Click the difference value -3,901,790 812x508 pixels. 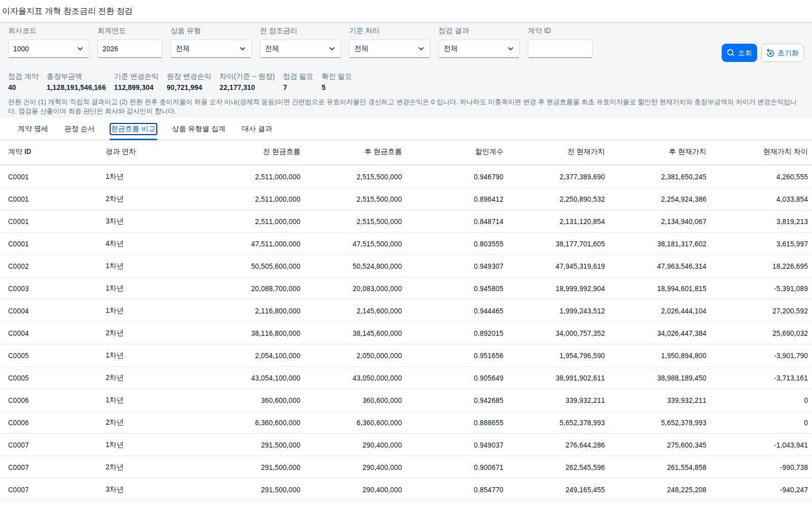pos(791,356)
